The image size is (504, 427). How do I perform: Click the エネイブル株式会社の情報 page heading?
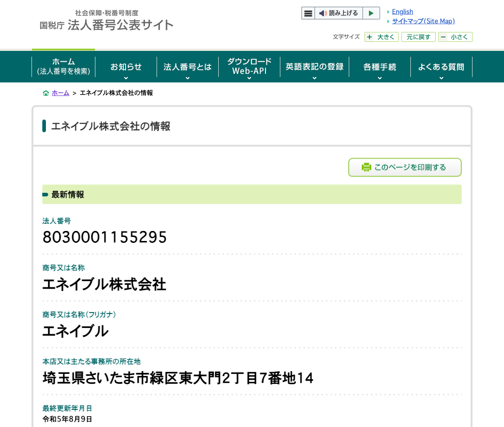111,126
